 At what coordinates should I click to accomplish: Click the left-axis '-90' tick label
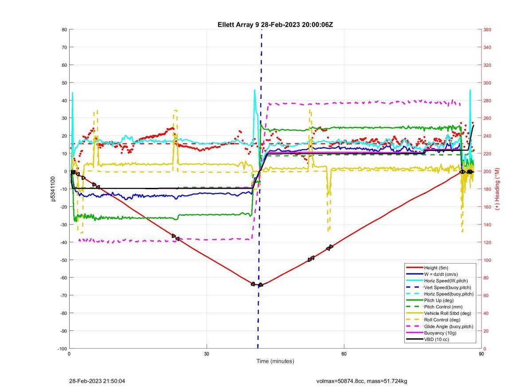pos(63,331)
